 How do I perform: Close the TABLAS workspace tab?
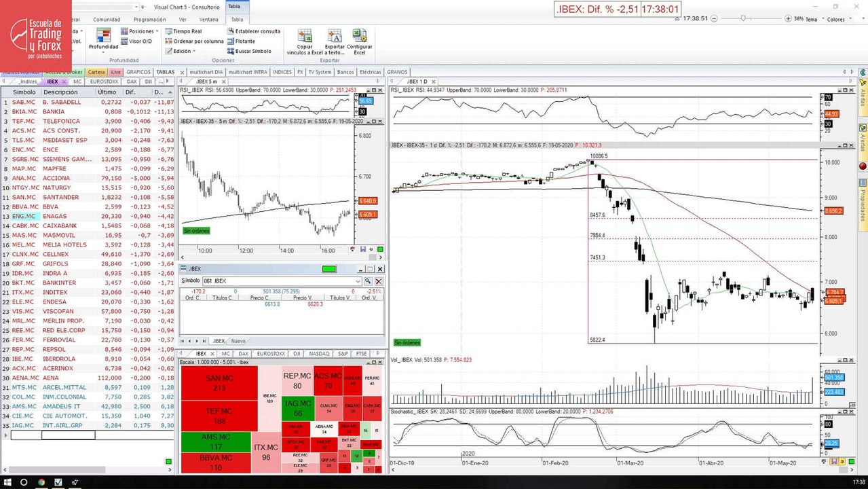[x=181, y=72]
